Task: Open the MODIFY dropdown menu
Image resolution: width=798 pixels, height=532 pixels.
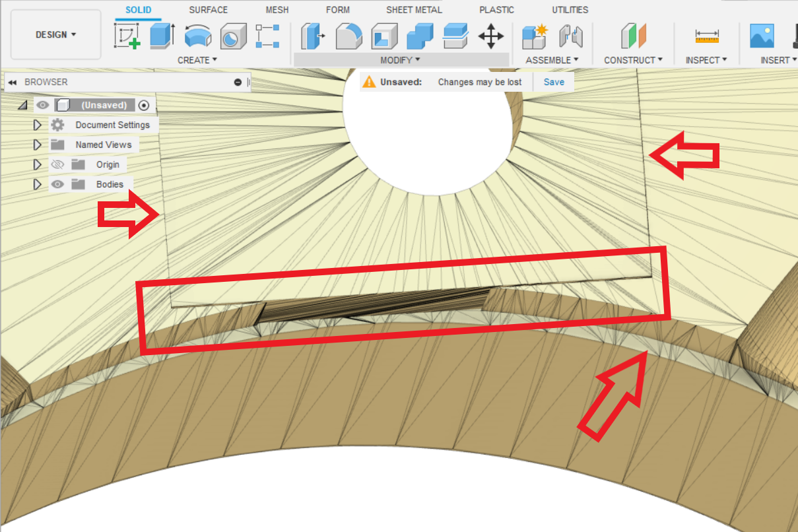Action: pos(401,60)
